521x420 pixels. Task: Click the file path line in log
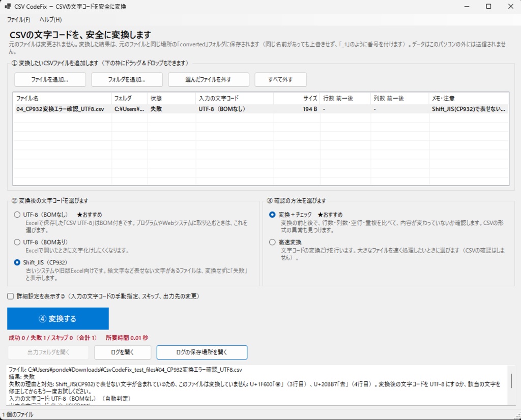(x=125, y=370)
